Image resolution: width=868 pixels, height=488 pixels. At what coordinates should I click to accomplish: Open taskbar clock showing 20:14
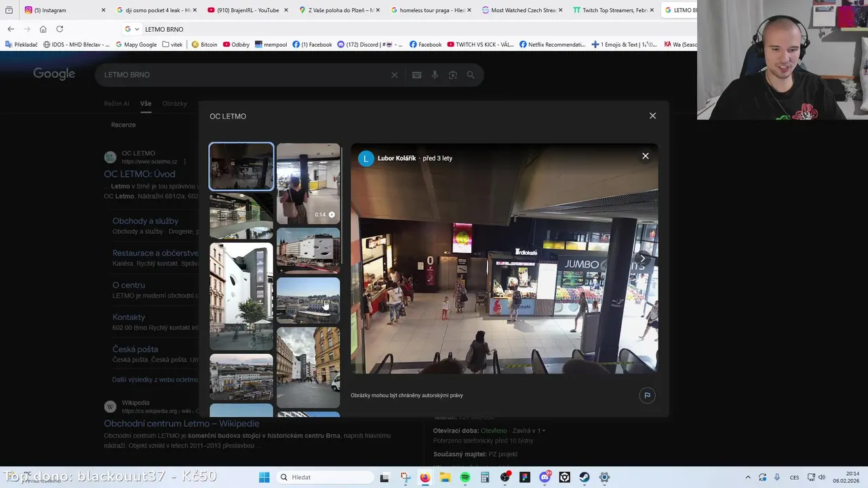point(846,477)
